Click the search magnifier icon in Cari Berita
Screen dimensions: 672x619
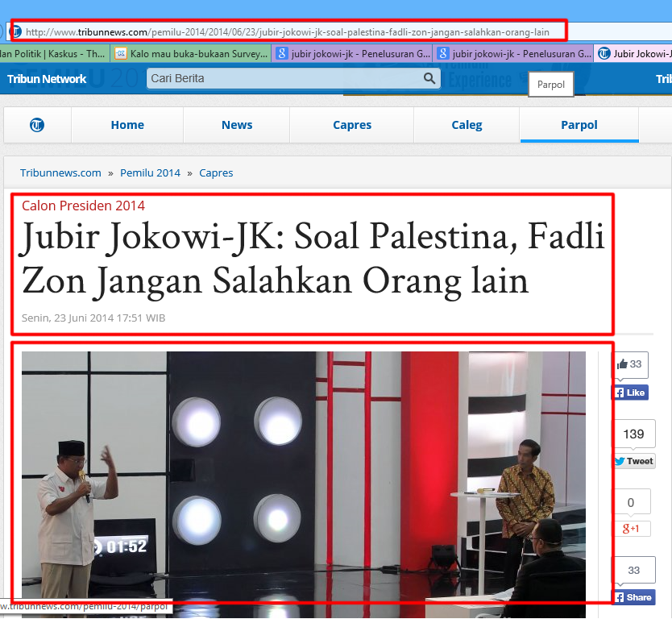[x=429, y=78]
